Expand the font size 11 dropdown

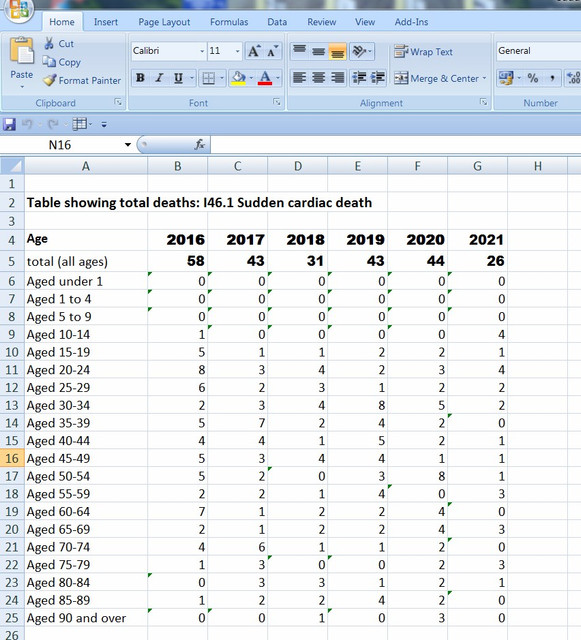click(x=237, y=51)
